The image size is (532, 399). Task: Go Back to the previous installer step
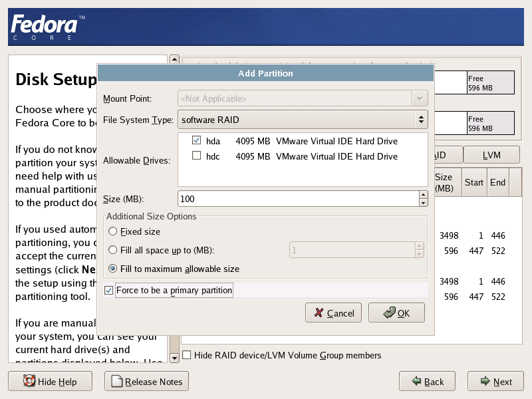[x=427, y=381]
